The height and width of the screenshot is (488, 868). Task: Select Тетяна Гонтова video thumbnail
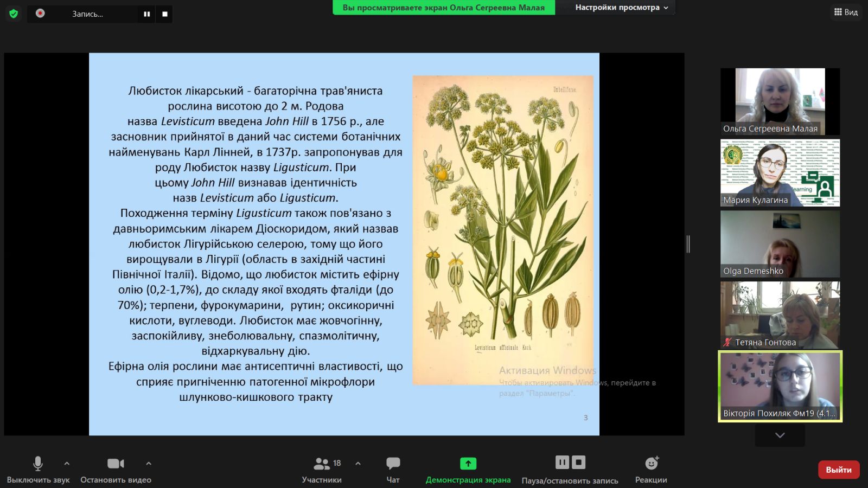pos(780,315)
